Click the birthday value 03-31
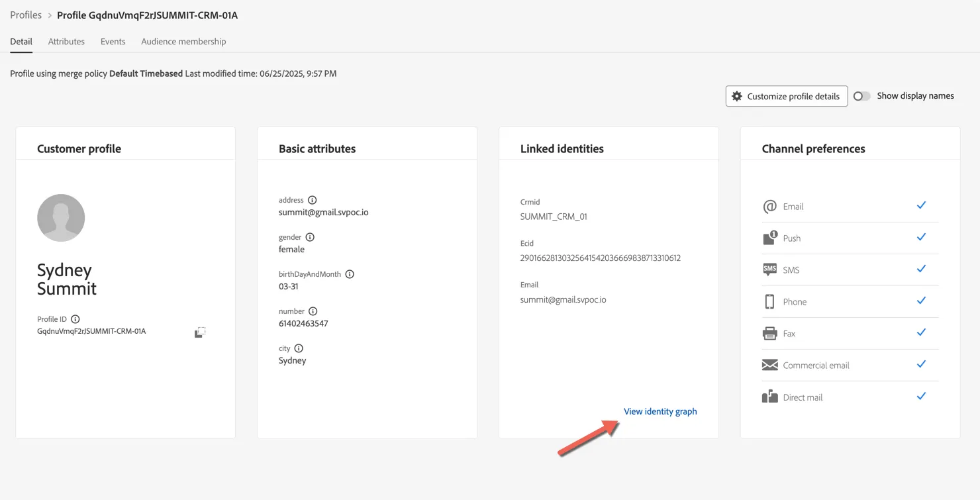Viewport: 980px width, 500px height. click(x=289, y=287)
